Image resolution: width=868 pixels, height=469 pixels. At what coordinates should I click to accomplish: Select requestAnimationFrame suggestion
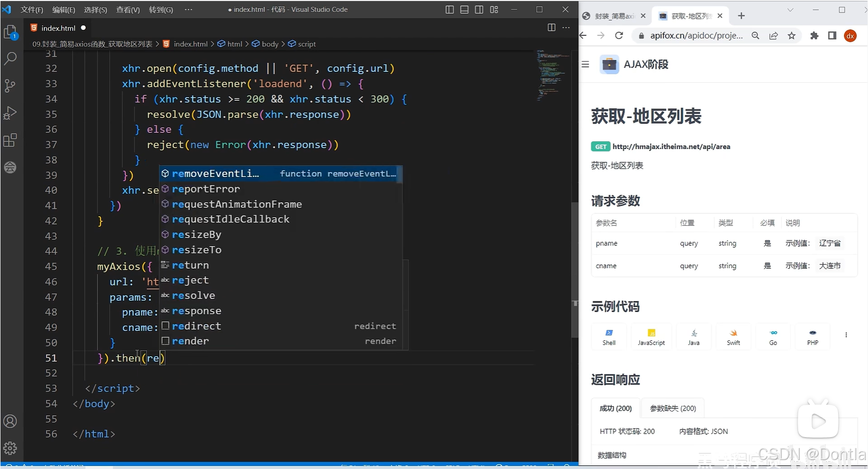pos(281,204)
